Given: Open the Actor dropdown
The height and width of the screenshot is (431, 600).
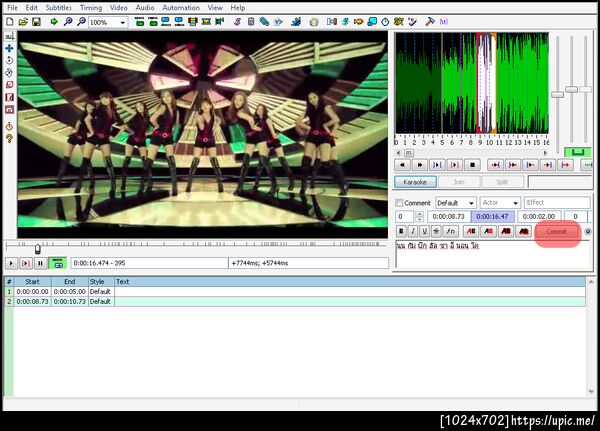Looking at the screenshot, I should click(x=500, y=203).
